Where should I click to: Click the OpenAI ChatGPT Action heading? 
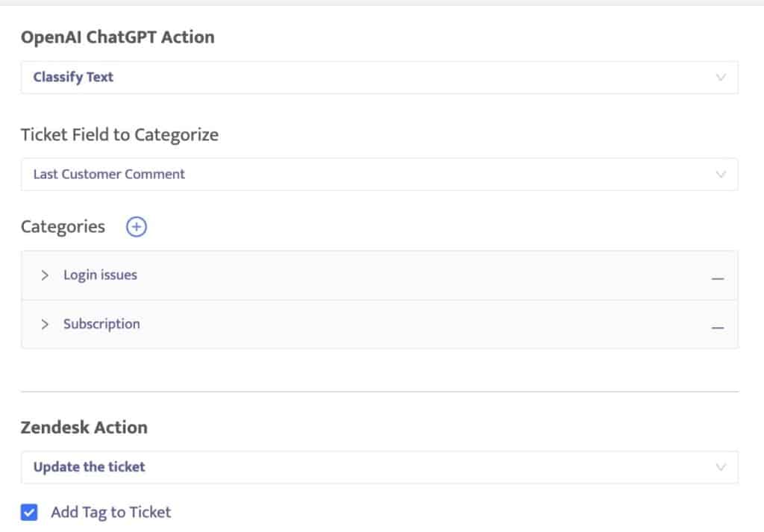tap(118, 37)
